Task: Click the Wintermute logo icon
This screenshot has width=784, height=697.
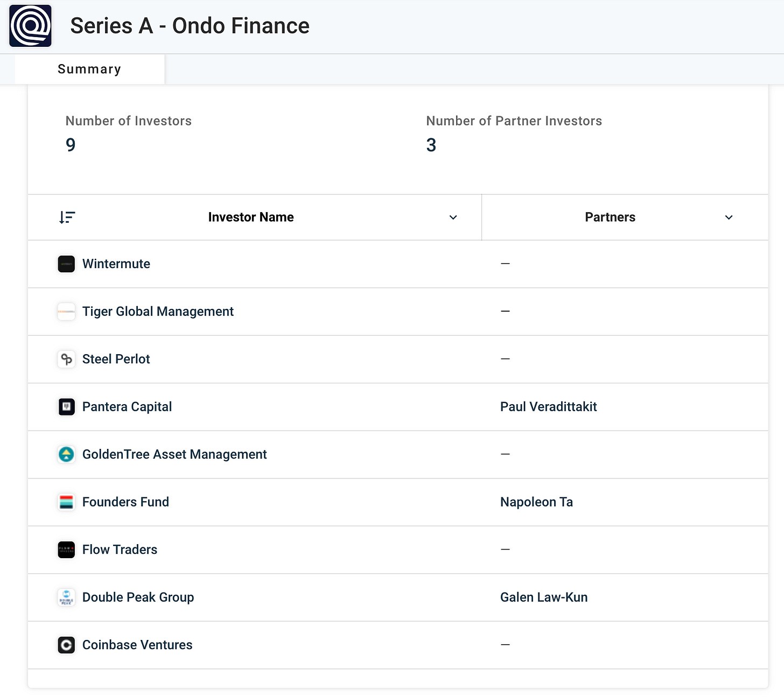Action: 66,264
